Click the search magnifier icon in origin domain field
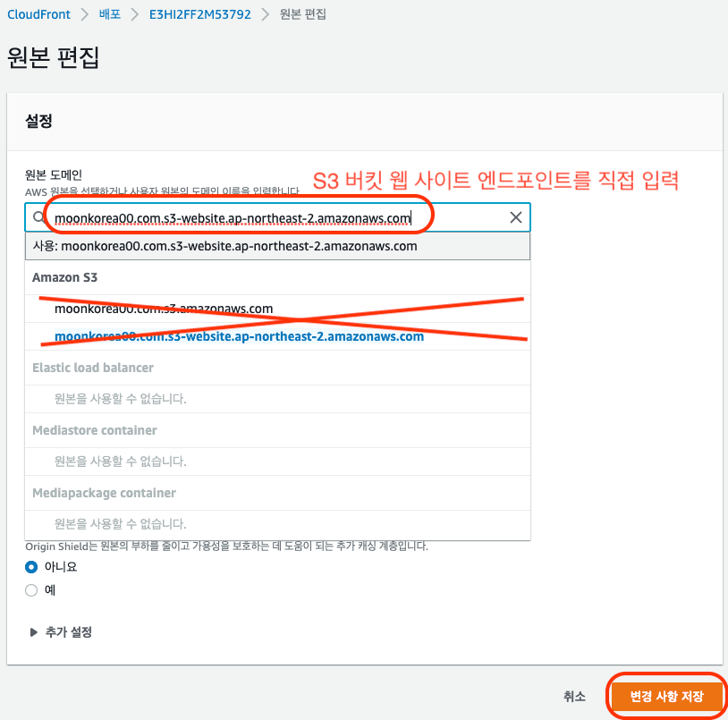The image size is (728, 720). pyautogui.click(x=38, y=217)
